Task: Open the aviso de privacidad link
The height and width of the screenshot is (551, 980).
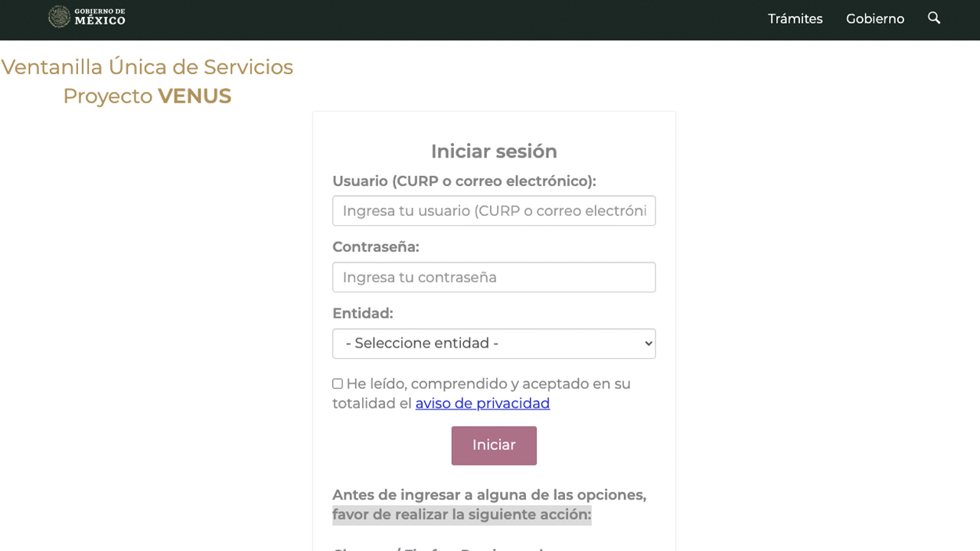Action: [482, 403]
